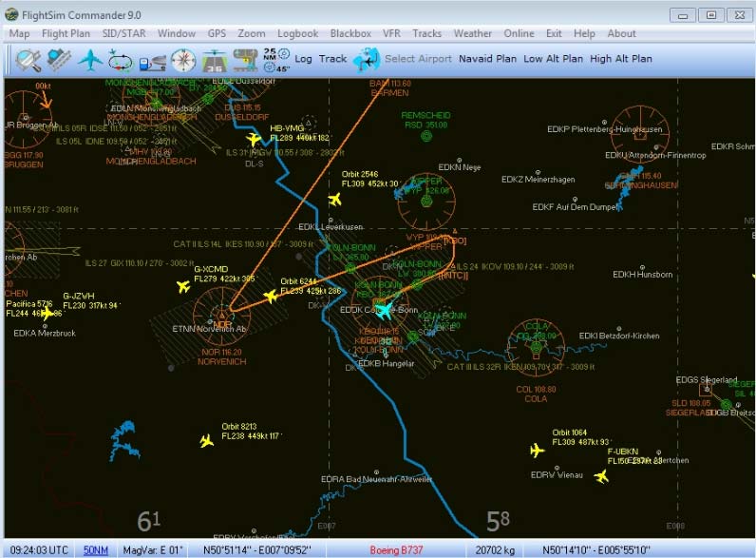
Task: Click the runway search toolbar icon
Action: point(60,60)
